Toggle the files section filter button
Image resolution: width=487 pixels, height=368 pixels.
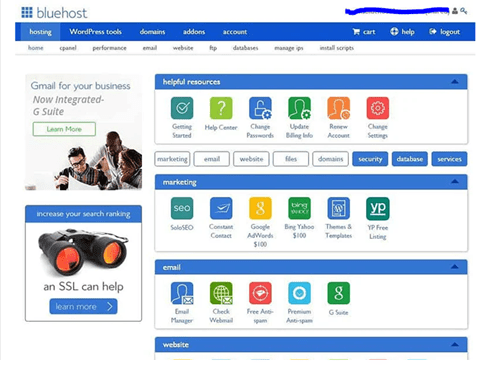291,159
